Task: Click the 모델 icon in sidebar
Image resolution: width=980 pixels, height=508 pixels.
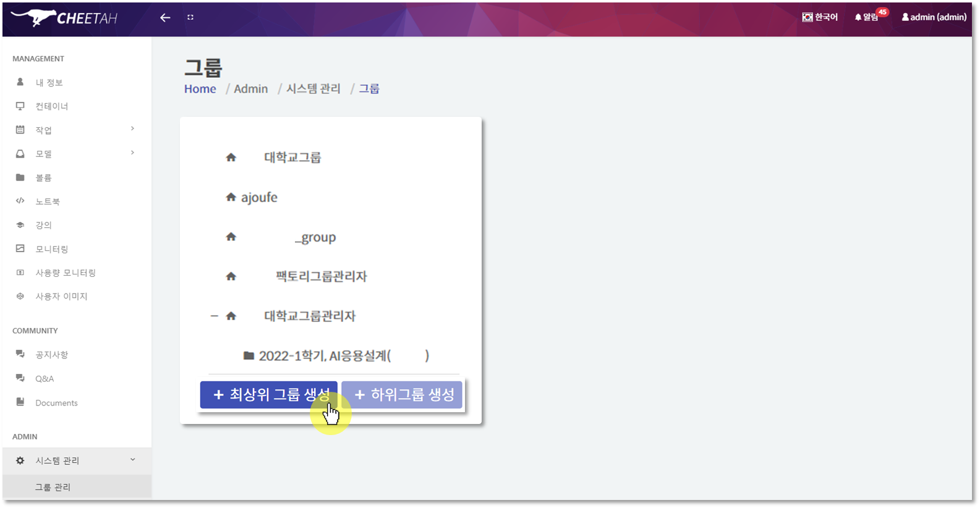Action: (x=20, y=153)
